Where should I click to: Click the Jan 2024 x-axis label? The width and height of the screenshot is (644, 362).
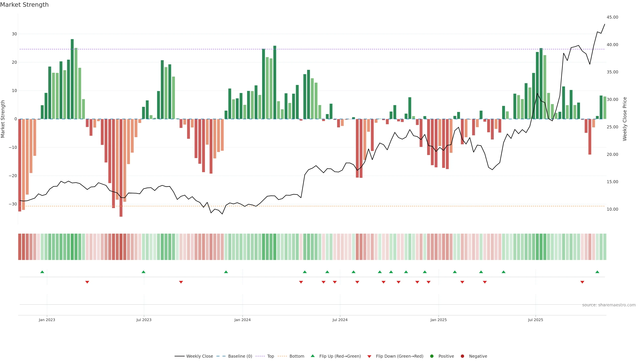point(242,320)
